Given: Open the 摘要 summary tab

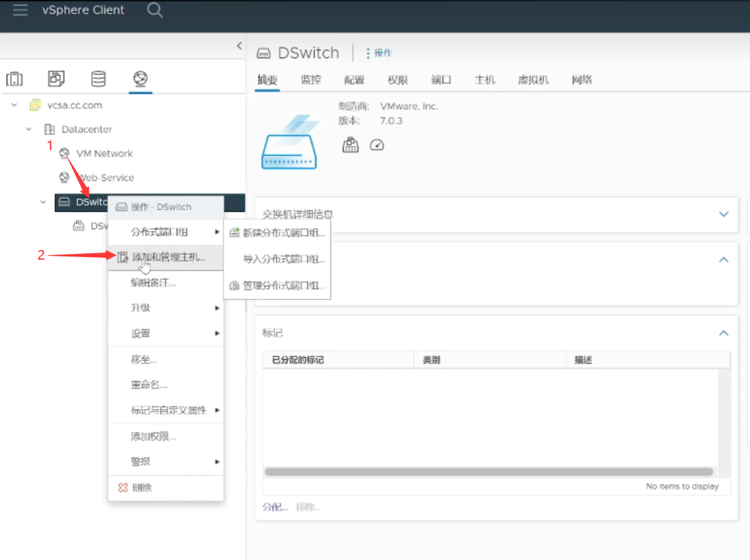Looking at the screenshot, I should [267, 80].
